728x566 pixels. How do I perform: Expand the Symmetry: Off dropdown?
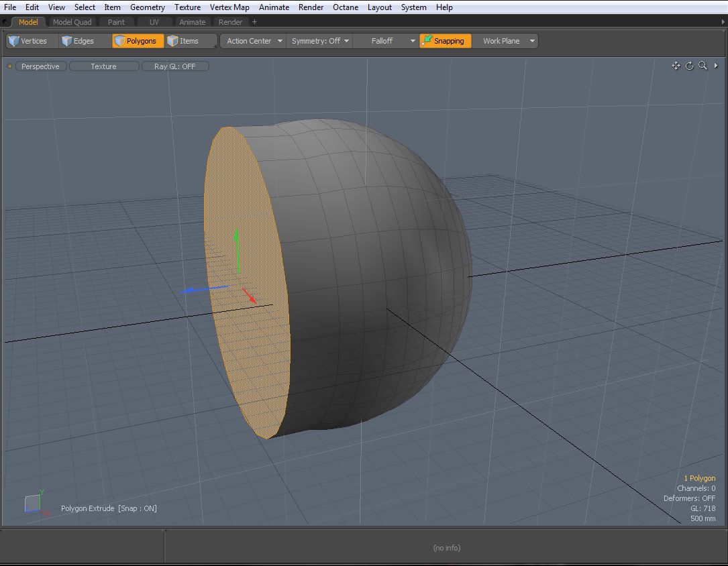point(320,41)
